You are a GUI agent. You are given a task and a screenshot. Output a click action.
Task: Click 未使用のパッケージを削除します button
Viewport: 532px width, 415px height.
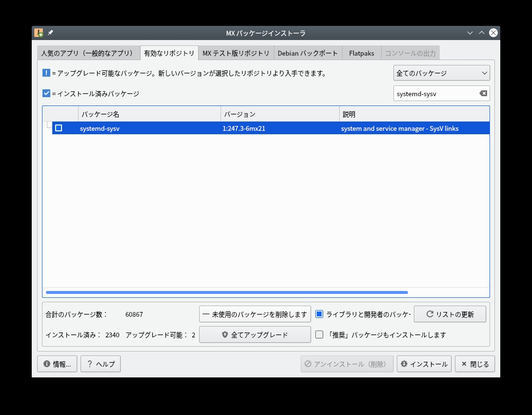point(255,314)
